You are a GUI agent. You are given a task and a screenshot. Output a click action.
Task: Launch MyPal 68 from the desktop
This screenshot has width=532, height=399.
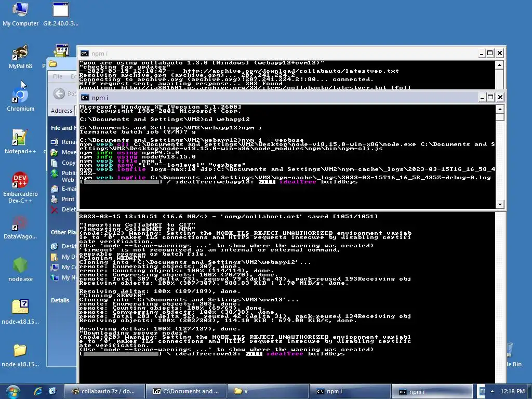click(20, 57)
